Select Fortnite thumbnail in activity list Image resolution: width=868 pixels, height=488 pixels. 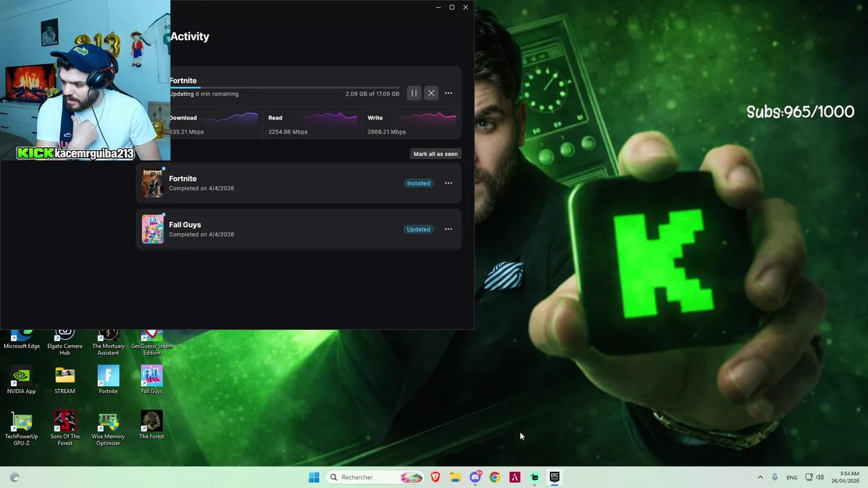tap(153, 183)
